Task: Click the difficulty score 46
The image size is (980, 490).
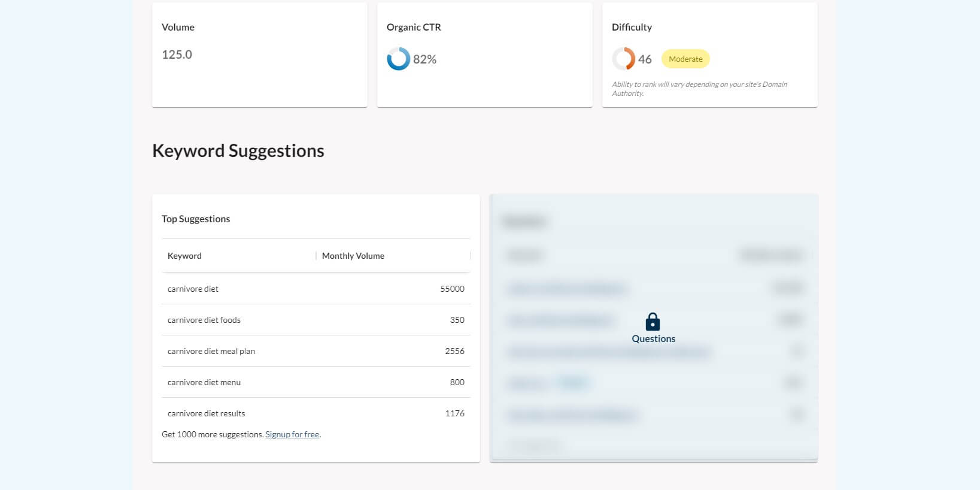Action: [x=645, y=59]
